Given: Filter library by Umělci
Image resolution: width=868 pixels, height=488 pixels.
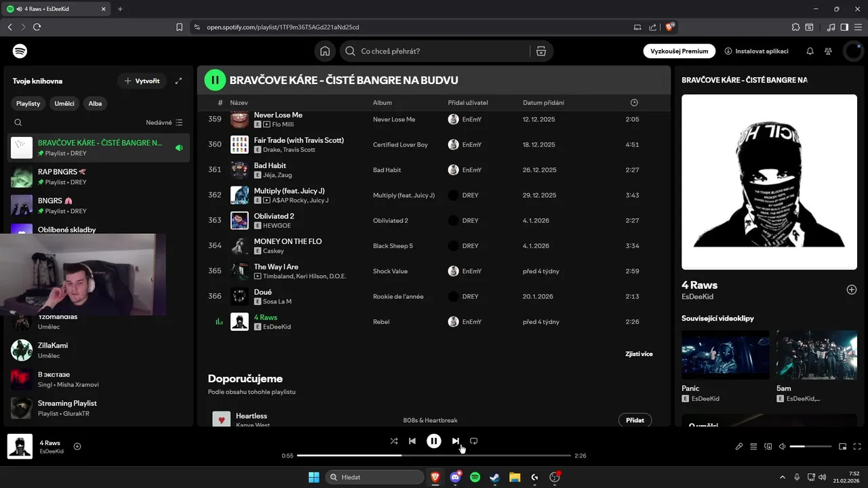Looking at the screenshot, I should 64,104.
